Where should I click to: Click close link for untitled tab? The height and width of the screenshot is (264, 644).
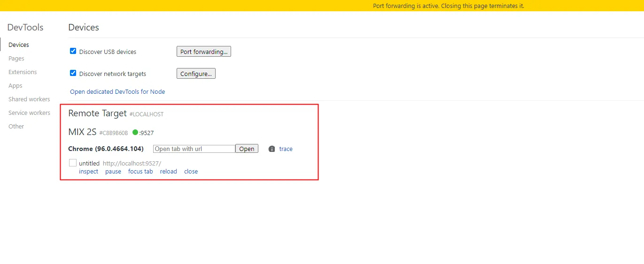click(191, 172)
